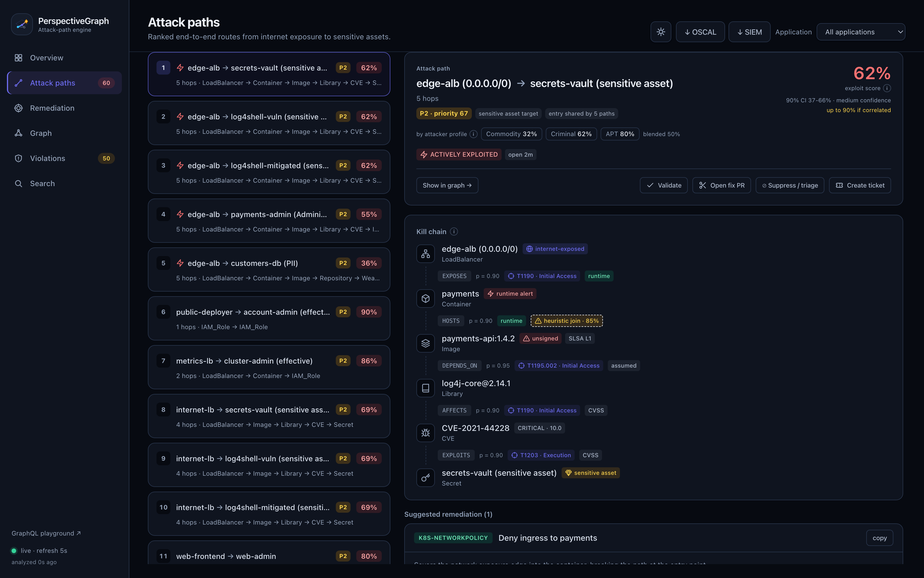
Task: Go to the Remediation section
Action: pyautogui.click(x=64, y=108)
